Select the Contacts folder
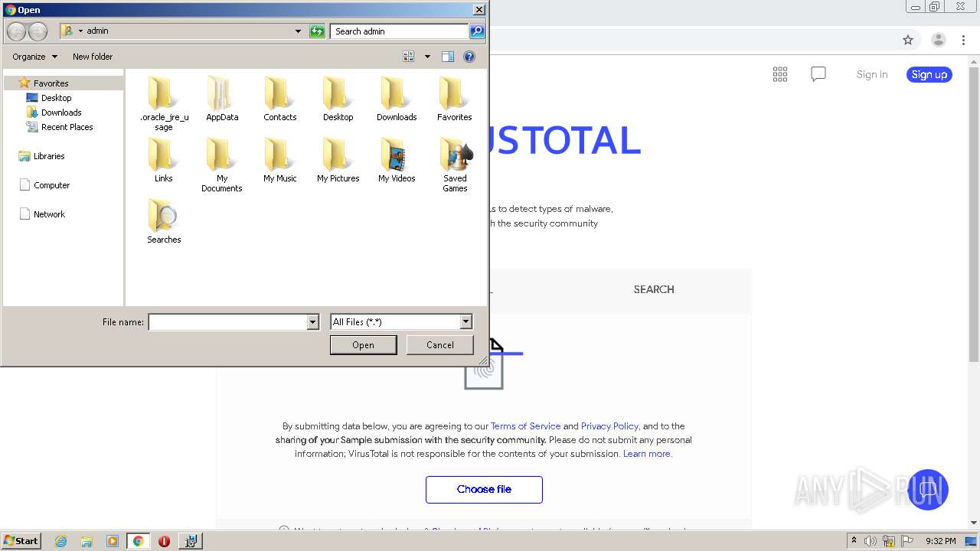 280,99
